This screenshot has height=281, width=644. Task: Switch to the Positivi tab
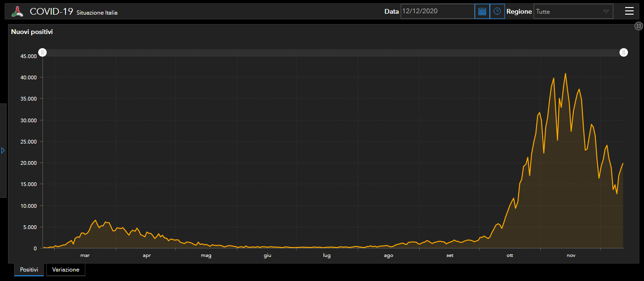[x=29, y=270]
